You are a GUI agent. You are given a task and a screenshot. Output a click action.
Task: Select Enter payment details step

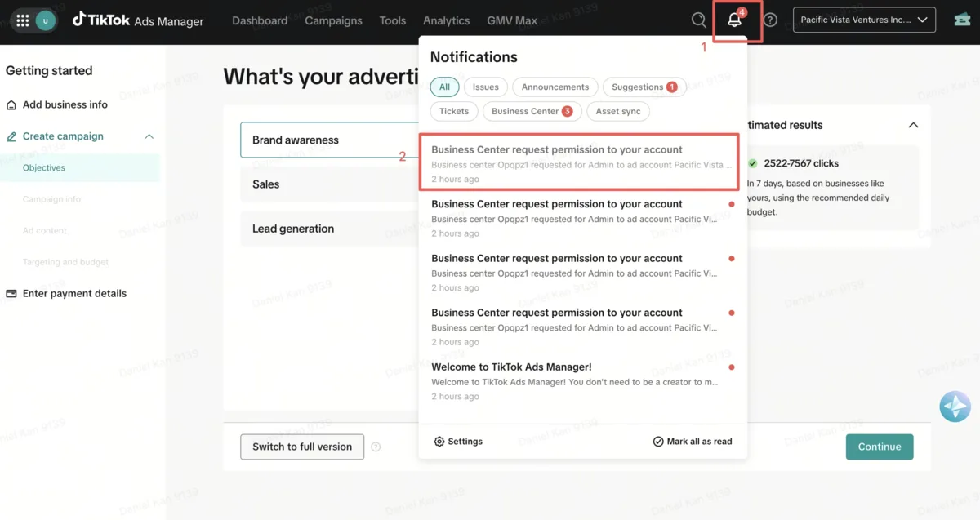pyautogui.click(x=66, y=293)
